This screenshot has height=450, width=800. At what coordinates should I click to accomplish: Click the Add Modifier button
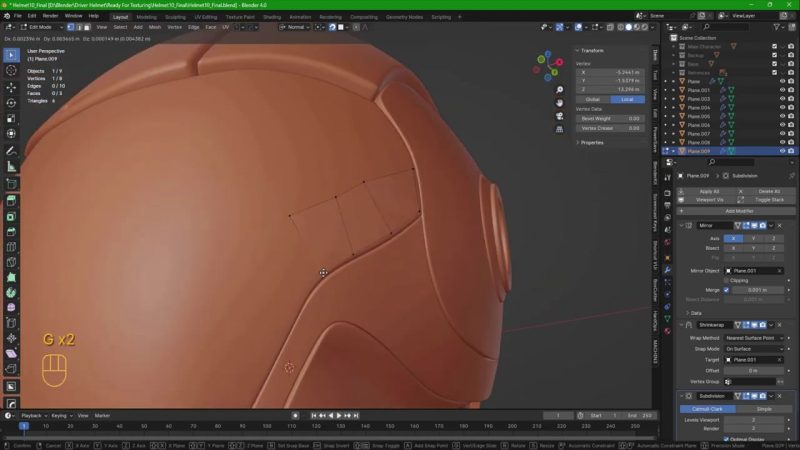pyautogui.click(x=738, y=211)
